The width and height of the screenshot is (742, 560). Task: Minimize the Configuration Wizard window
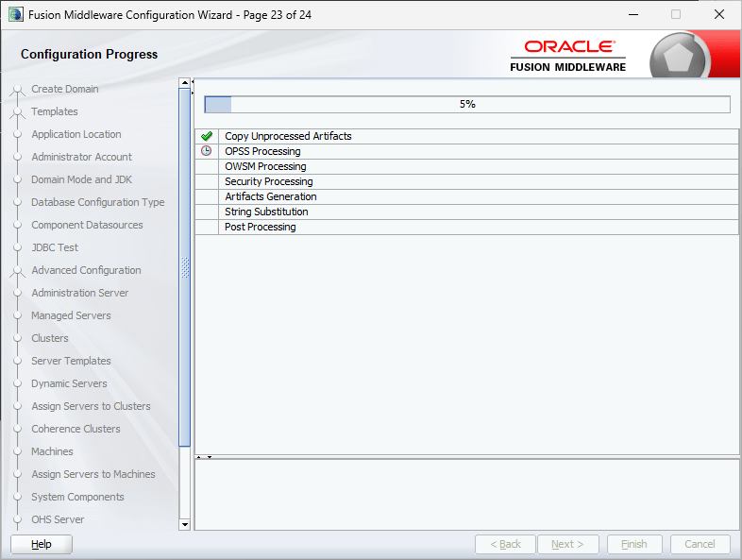(x=633, y=15)
